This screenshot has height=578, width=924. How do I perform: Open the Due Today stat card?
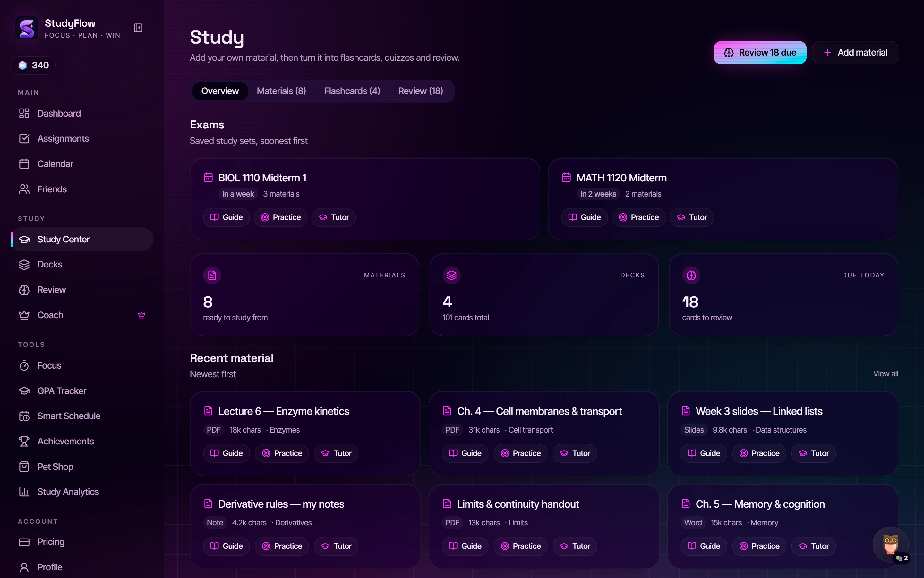783,295
